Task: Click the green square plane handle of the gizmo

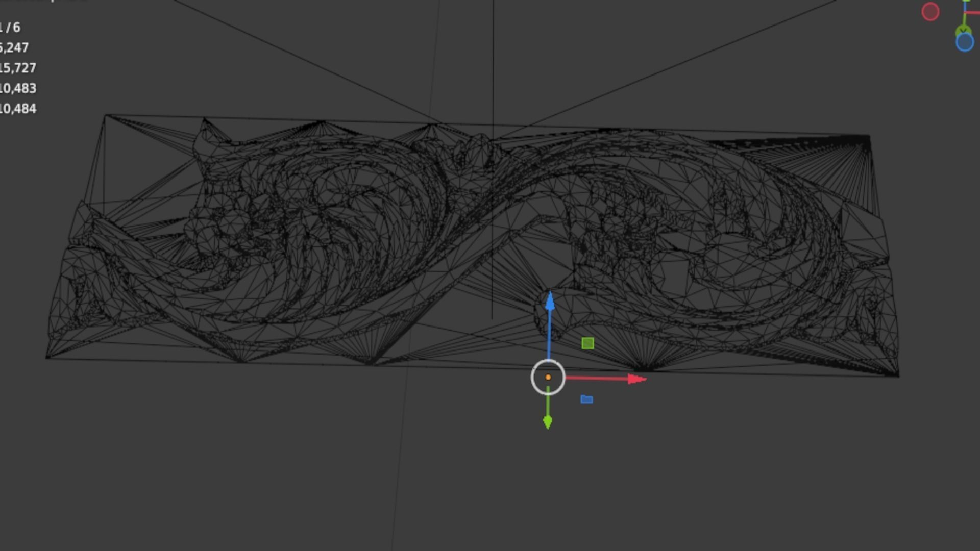Action: tap(587, 343)
